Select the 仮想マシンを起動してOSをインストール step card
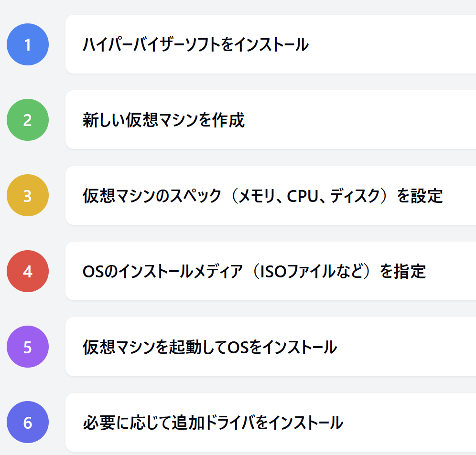The height and width of the screenshot is (455, 476). click(x=270, y=347)
